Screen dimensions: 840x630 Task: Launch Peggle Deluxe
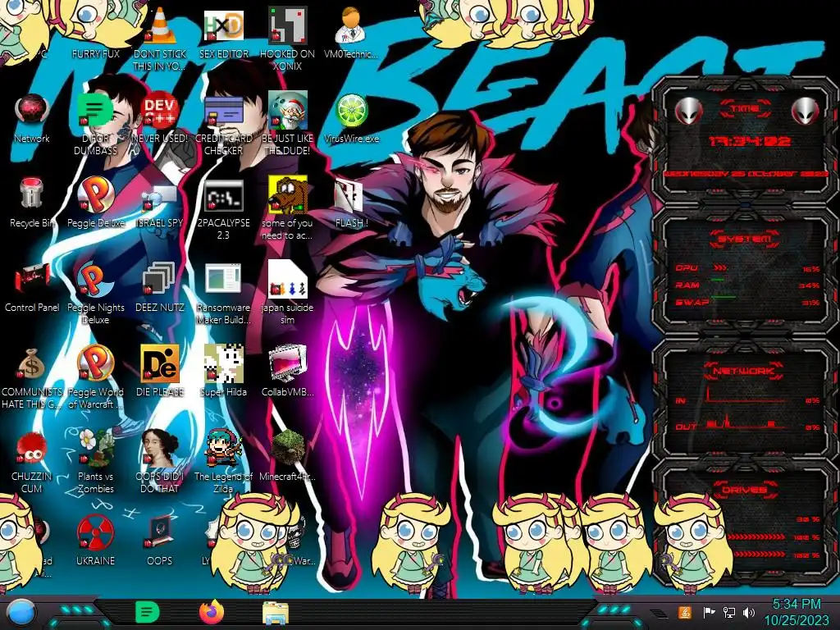coord(95,194)
